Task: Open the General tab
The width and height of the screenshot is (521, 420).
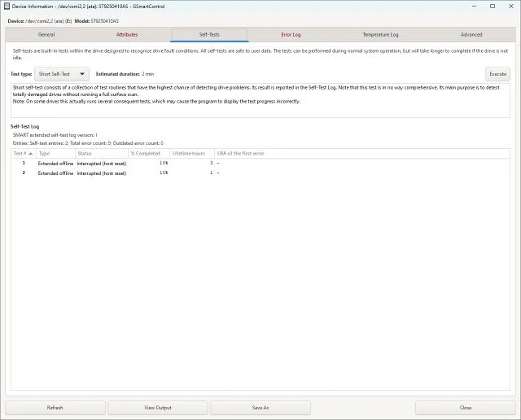Action: [46, 35]
